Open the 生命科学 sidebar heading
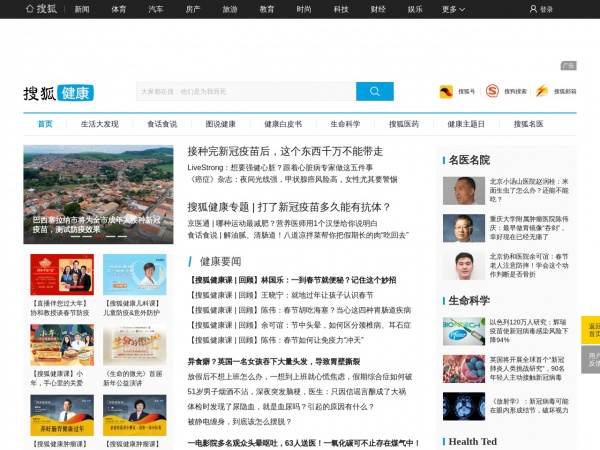The image size is (600, 450). [x=469, y=300]
